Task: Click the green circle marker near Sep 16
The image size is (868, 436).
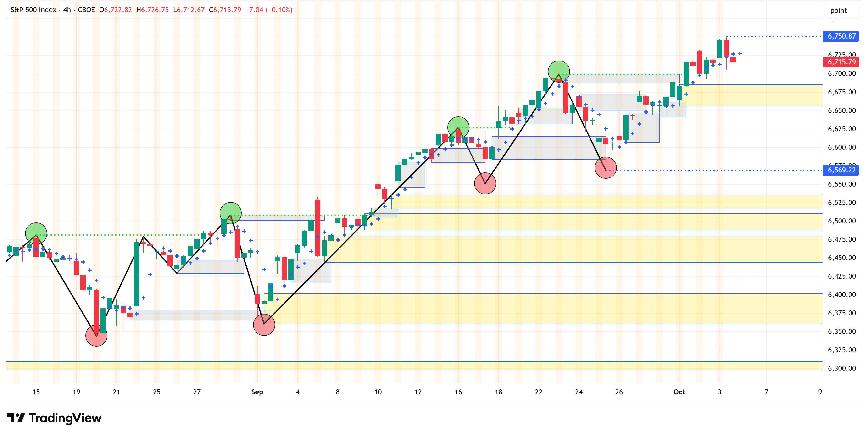Action: (458, 127)
